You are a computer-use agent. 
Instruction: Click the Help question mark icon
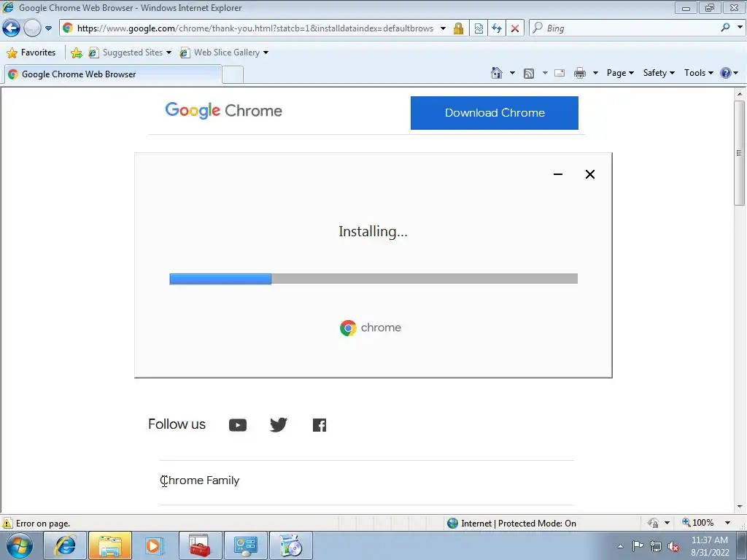726,73
